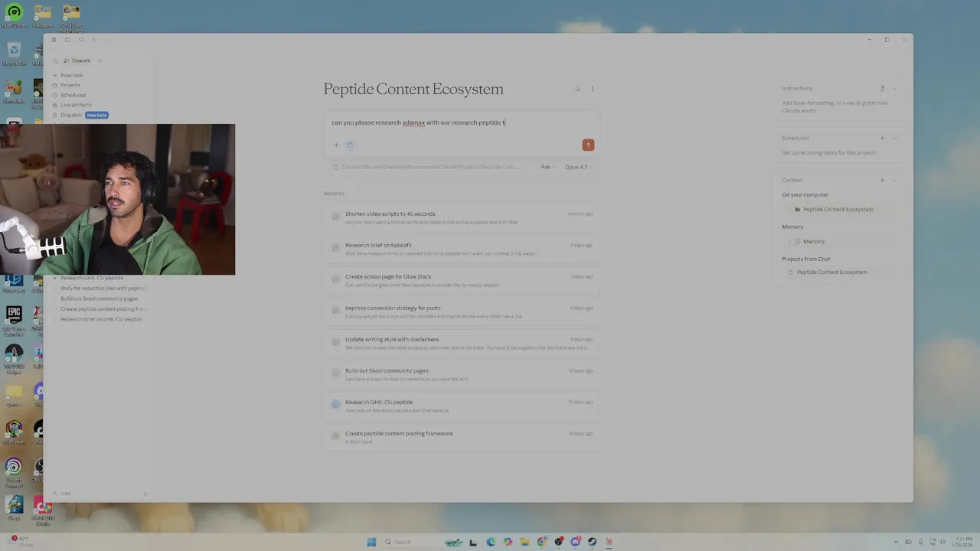Sidebar: open 'Research brief on GHK-CU peptide'

(101, 319)
